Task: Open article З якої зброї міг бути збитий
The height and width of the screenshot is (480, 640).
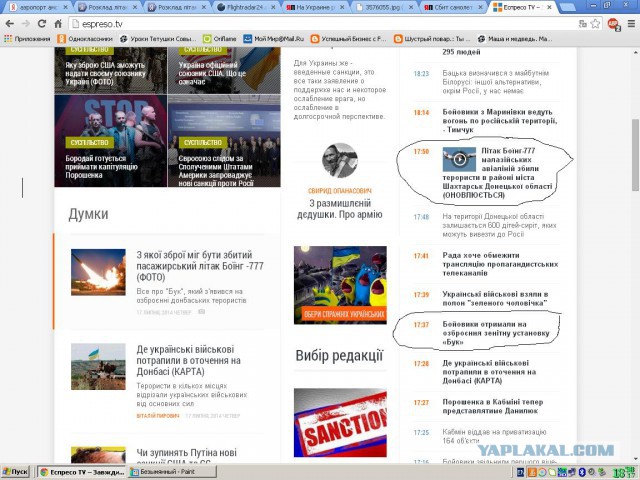Action: [200, 266]
